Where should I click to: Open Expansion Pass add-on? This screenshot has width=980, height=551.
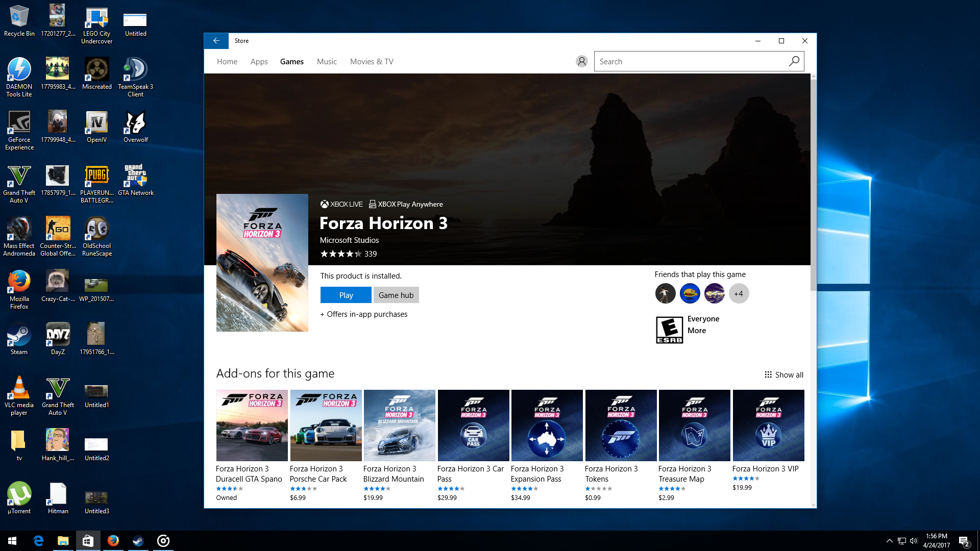click(x=547, y=445)
